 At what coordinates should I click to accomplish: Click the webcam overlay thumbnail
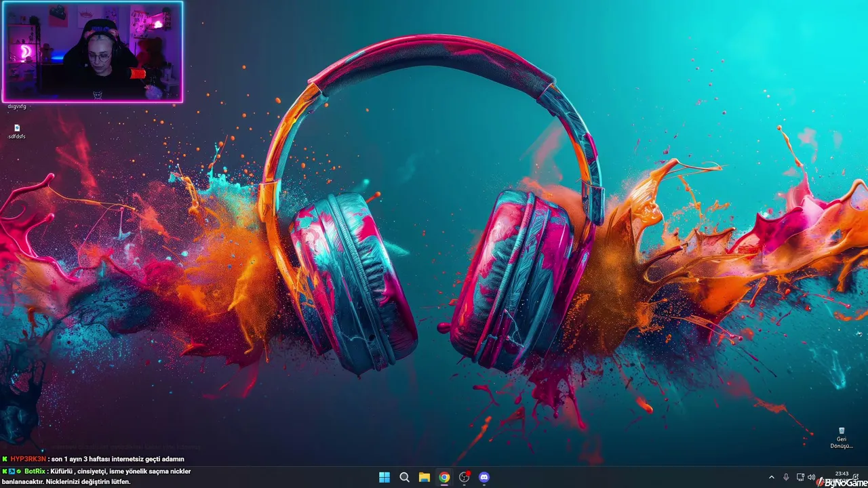[93, 52]
